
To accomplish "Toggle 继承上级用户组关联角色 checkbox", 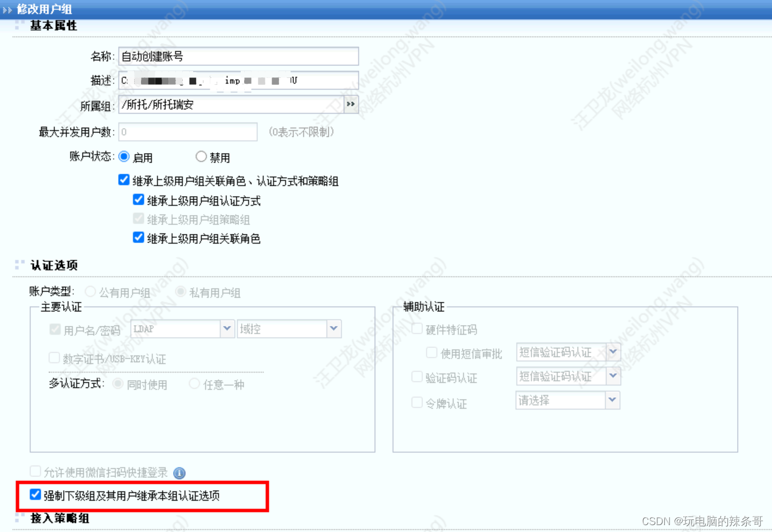I will (x=138, y=237).
